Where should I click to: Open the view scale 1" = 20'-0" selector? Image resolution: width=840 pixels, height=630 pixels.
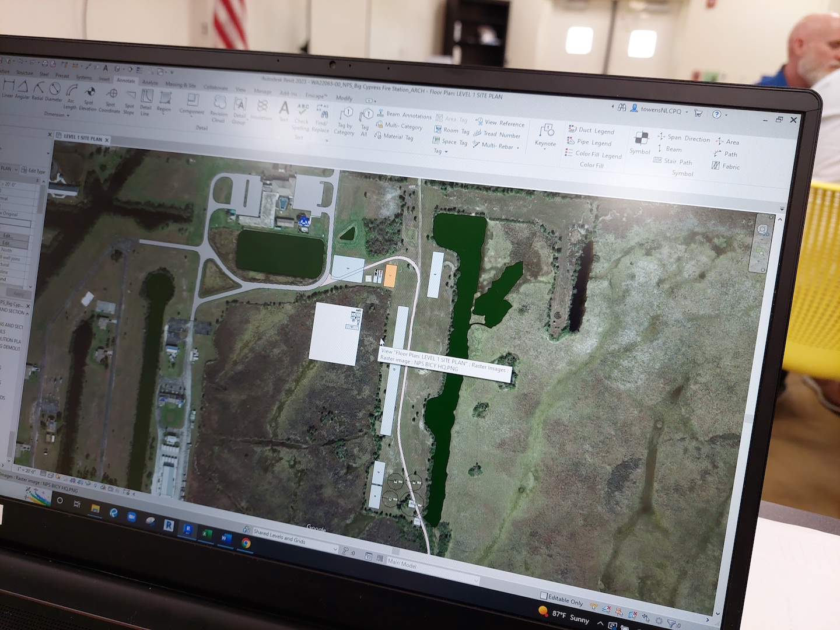[26, 471]
